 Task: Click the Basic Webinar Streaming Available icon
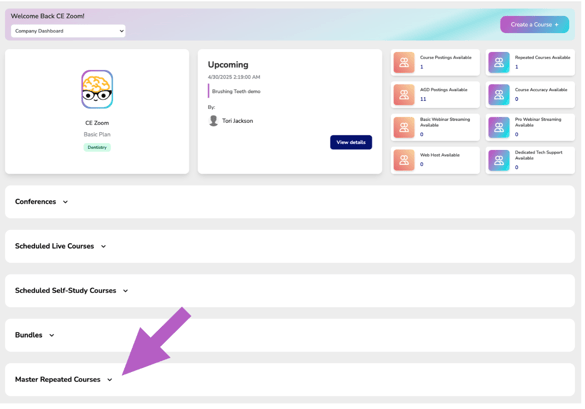coord(404,127)
